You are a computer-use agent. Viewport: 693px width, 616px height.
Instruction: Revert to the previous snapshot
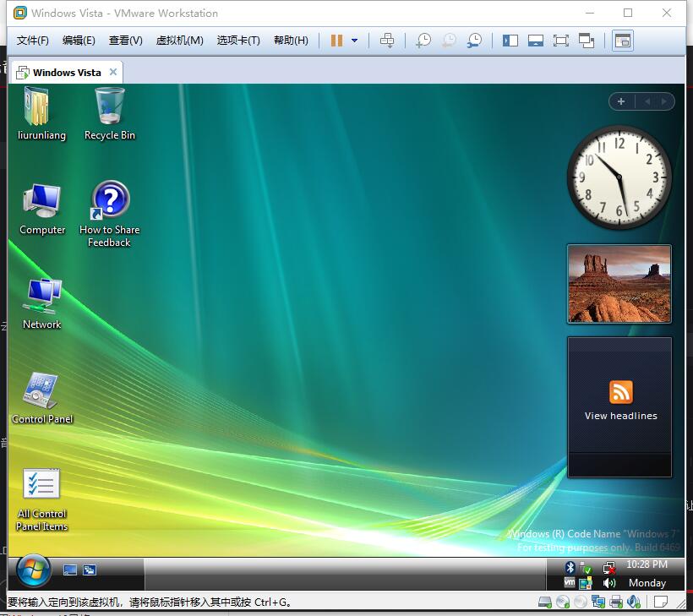(x=449, y=41)
